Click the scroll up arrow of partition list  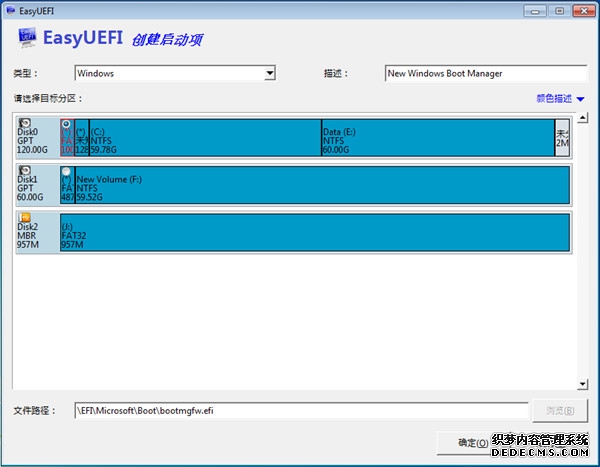pyautogui.click(x=582, y=119)
